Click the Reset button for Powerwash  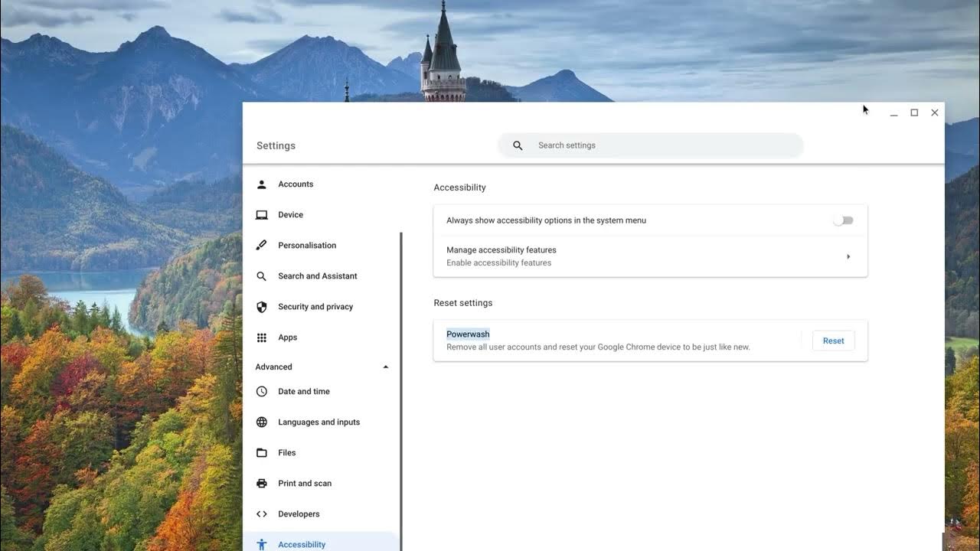[833, 341]
